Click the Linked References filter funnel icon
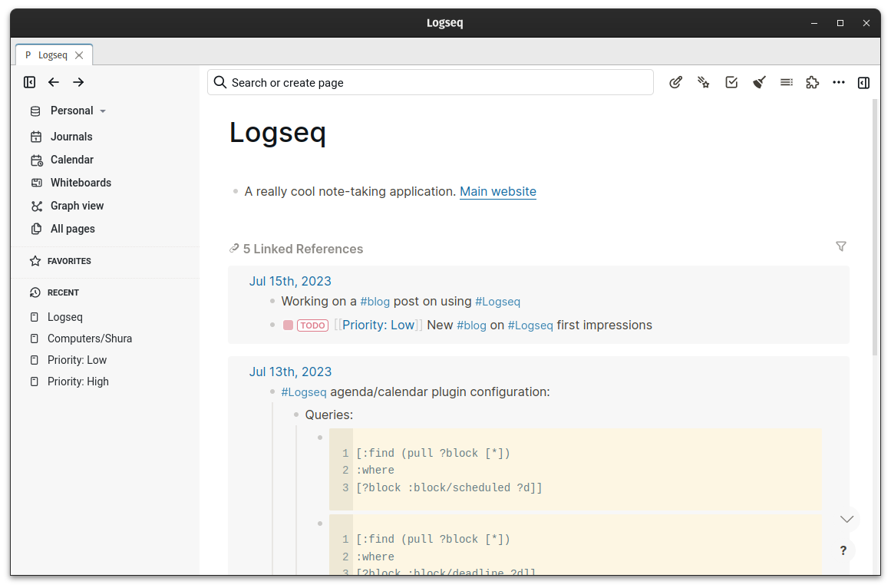This screenshot has height=588, width=891. coord(841,246)
